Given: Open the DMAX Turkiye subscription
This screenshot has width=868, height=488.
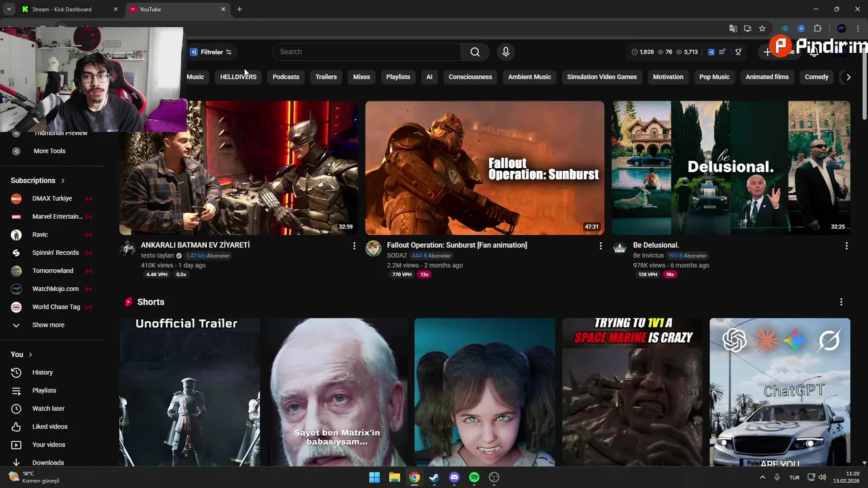Looking at the screenshot, I should tap(52, 199).
